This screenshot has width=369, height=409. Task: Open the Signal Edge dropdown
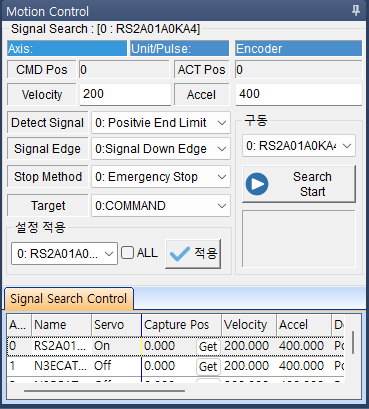[161, 149]
